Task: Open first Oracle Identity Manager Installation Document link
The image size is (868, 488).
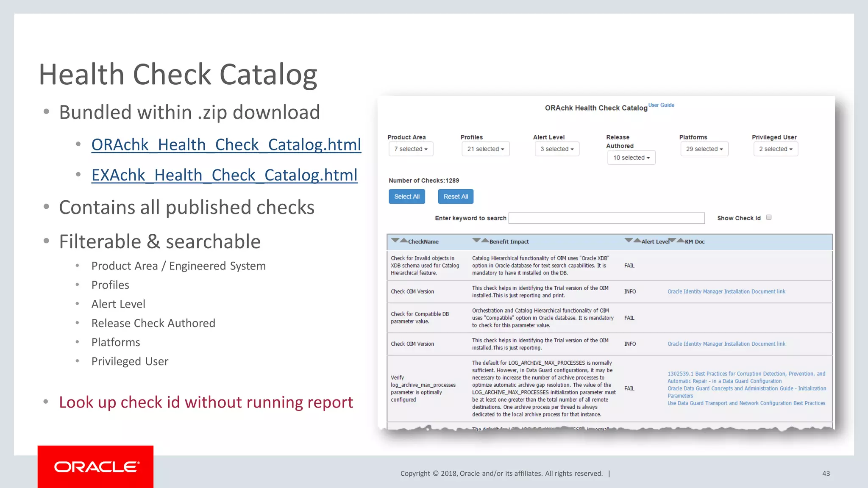Action: (x=726, y=291)
